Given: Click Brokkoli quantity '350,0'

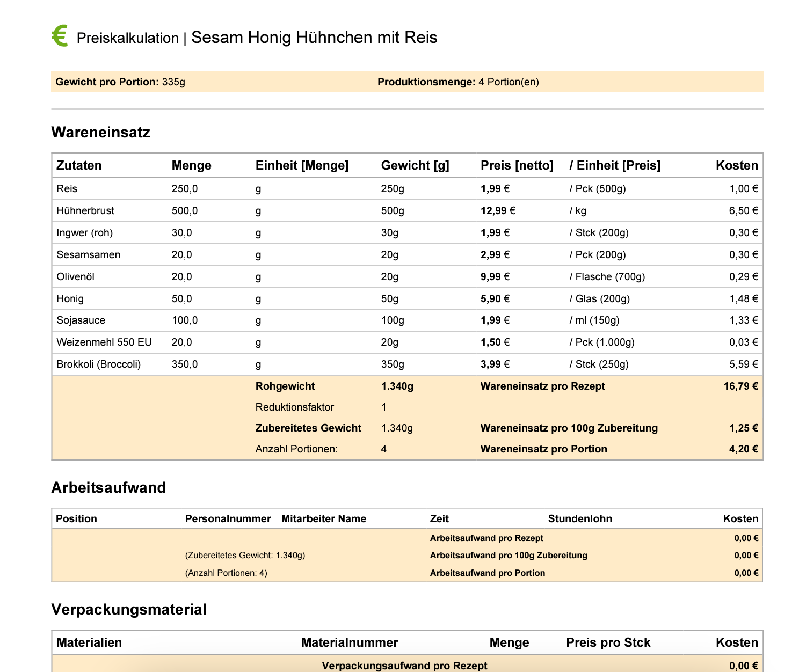Looking at the screenshot, I should tap(185, 364).
